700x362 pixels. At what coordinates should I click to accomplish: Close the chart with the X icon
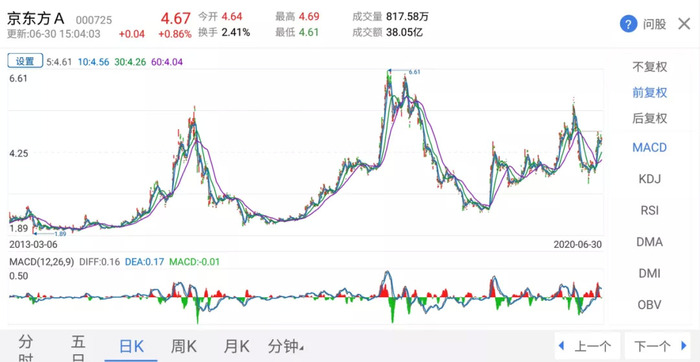point(684,24)
